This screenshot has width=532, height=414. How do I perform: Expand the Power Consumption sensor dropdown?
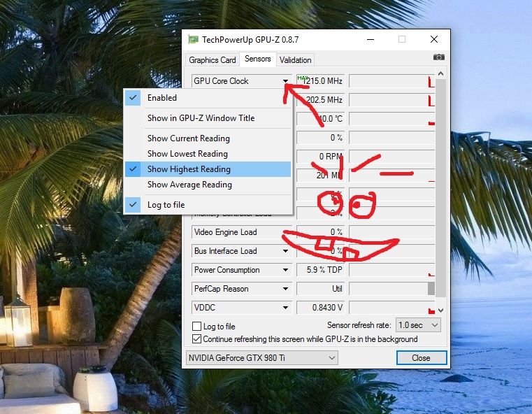pos(286,270)
